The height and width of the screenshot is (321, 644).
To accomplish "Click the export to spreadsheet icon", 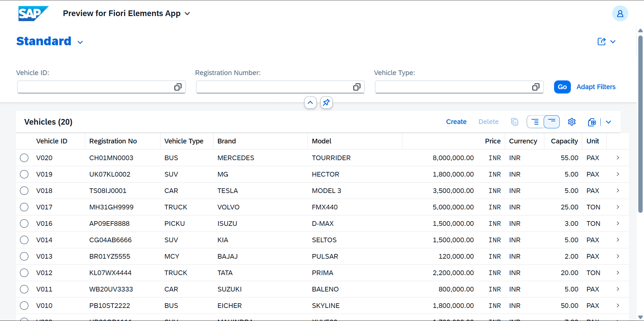I will 592,122.
